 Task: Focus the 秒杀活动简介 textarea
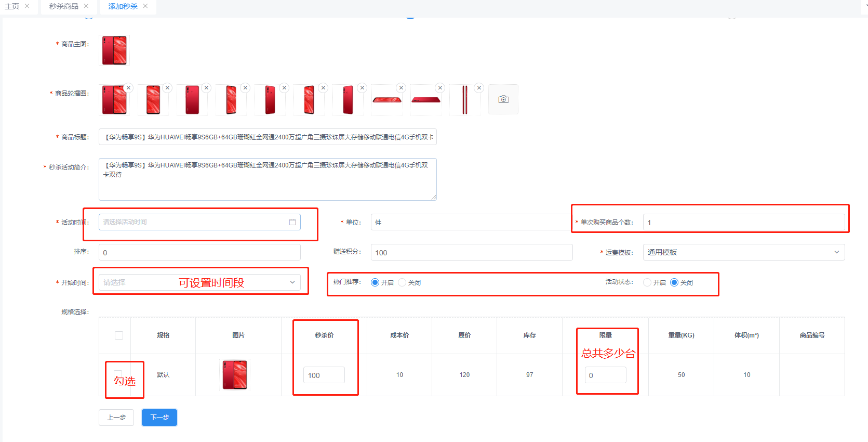(x=268, y=179)
